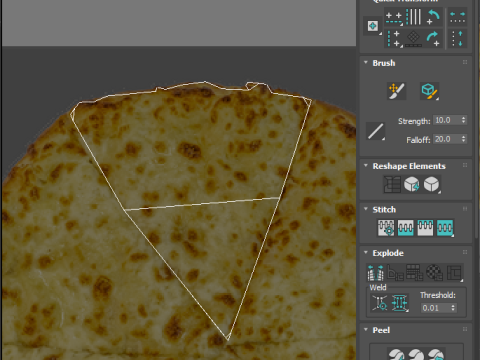This screenshot has width=480, height=360.
Task: Click the Reshape Elements rollout drag grip
Action: click(465, 165)
